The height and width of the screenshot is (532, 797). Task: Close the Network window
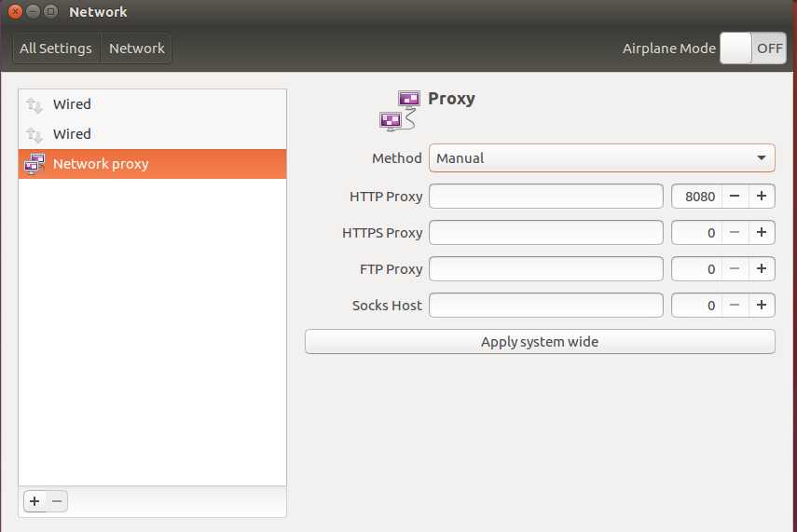click(15, 11)
